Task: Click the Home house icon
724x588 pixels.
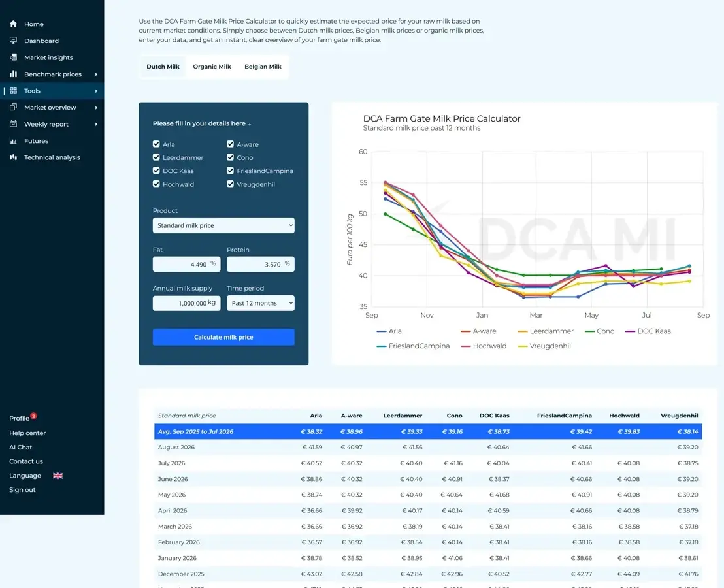Action: tap(13, 24)
